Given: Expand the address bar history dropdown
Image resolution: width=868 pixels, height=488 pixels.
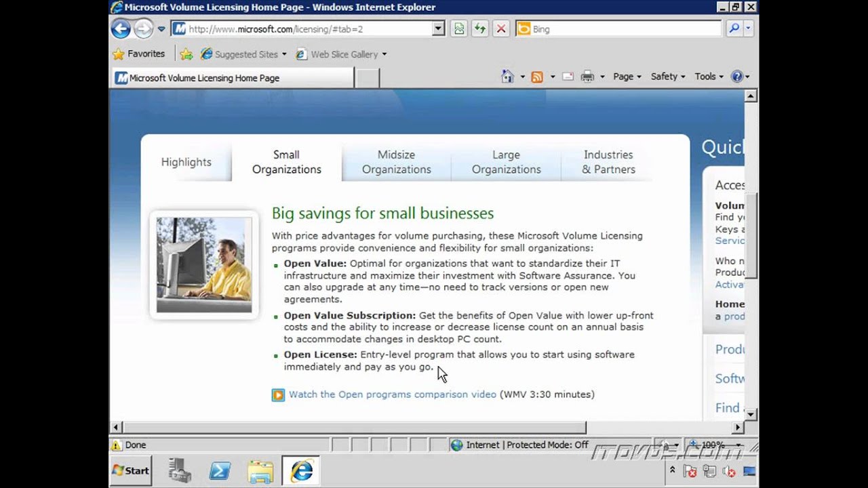Looking at the screenshot, I should pyautogui.click(x=439, y=29).
